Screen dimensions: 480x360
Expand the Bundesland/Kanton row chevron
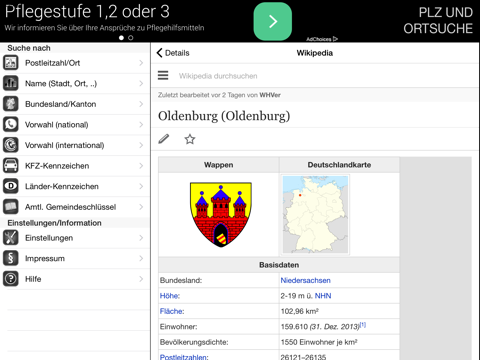(141, 104)
